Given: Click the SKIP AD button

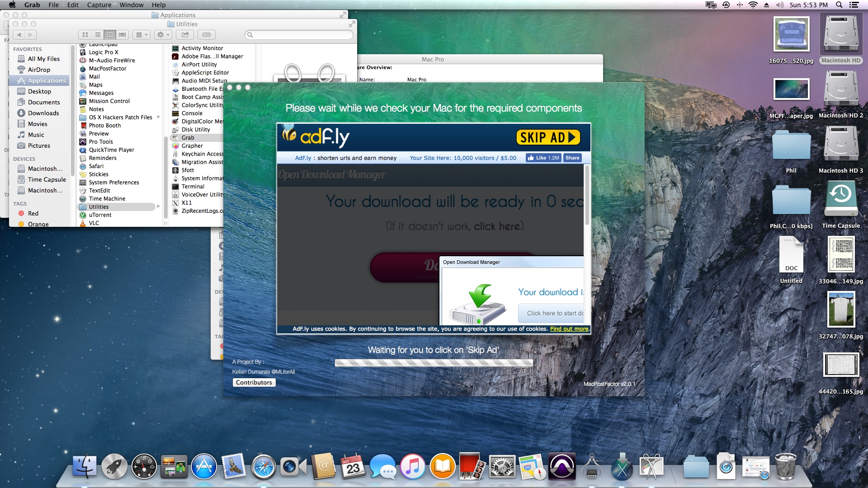Looking at the screenshot, I should click(548, 137).
